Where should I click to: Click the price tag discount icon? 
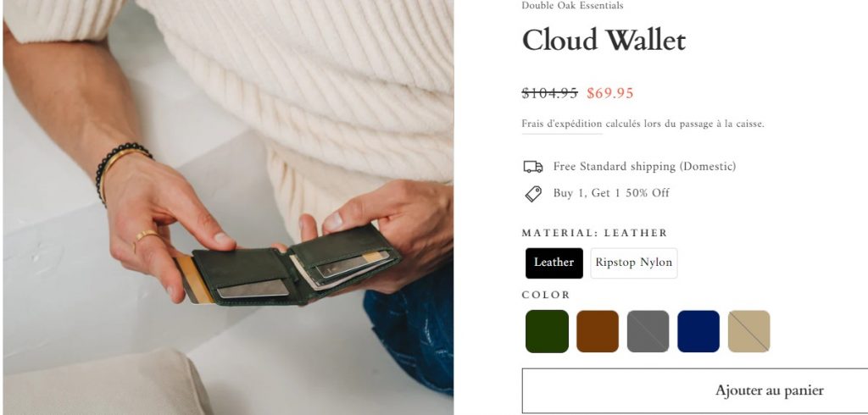point(533,194)
